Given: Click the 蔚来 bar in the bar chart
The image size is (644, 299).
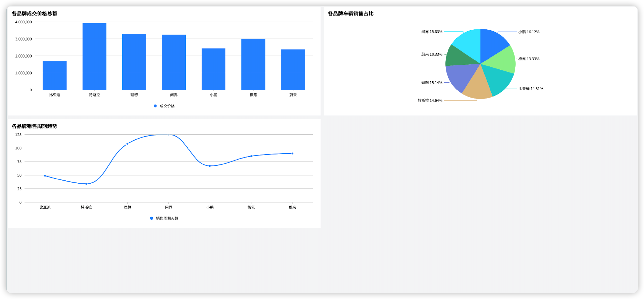Looking at the screenshot, I should 293,70.
